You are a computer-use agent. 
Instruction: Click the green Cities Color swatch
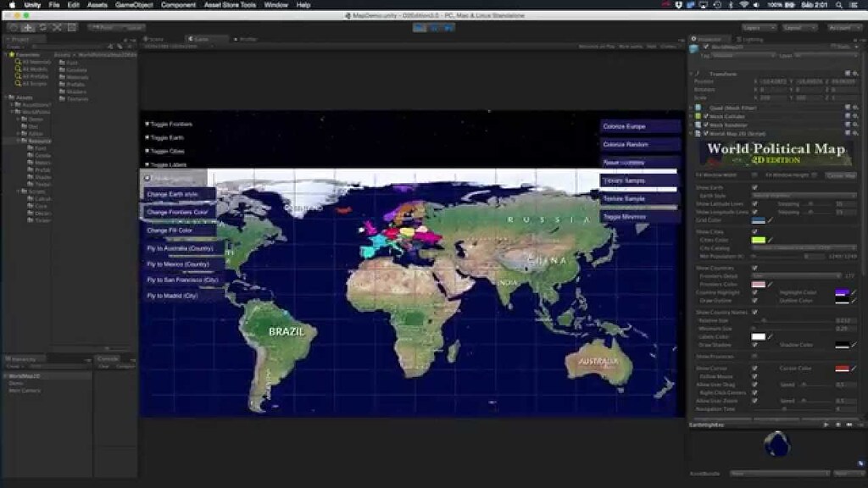(758, 240)
